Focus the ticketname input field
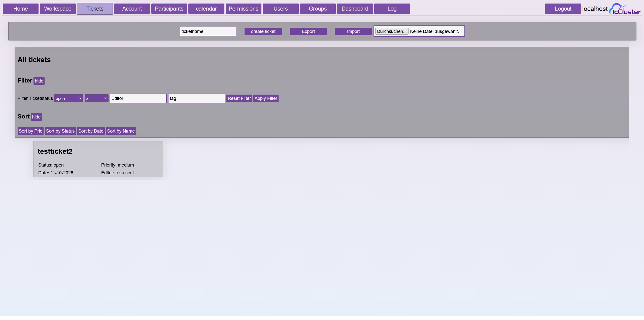 click(208, 31)
